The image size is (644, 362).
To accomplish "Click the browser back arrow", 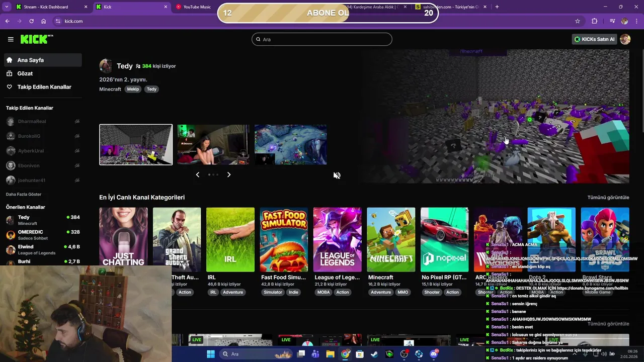I will point(7,21).
